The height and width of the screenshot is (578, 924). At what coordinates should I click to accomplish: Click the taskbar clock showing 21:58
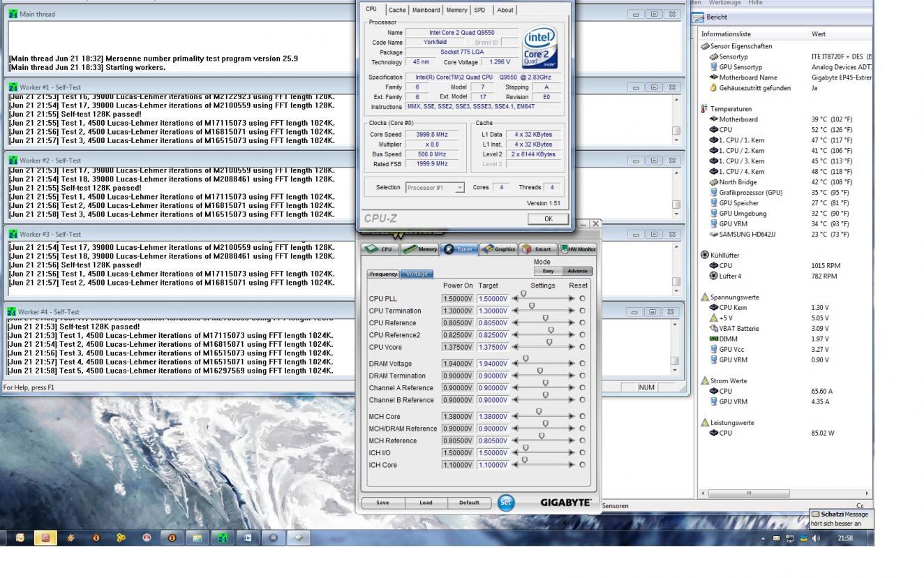point(845,538)
